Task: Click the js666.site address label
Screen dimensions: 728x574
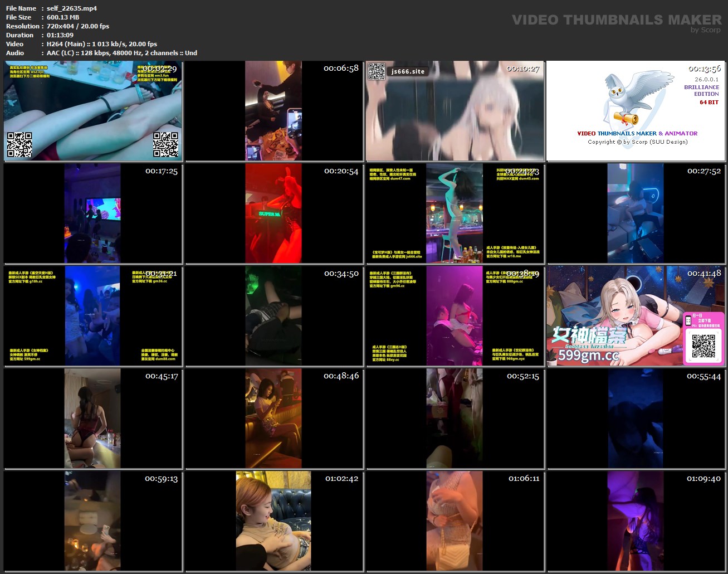Action: pos(408,71)
